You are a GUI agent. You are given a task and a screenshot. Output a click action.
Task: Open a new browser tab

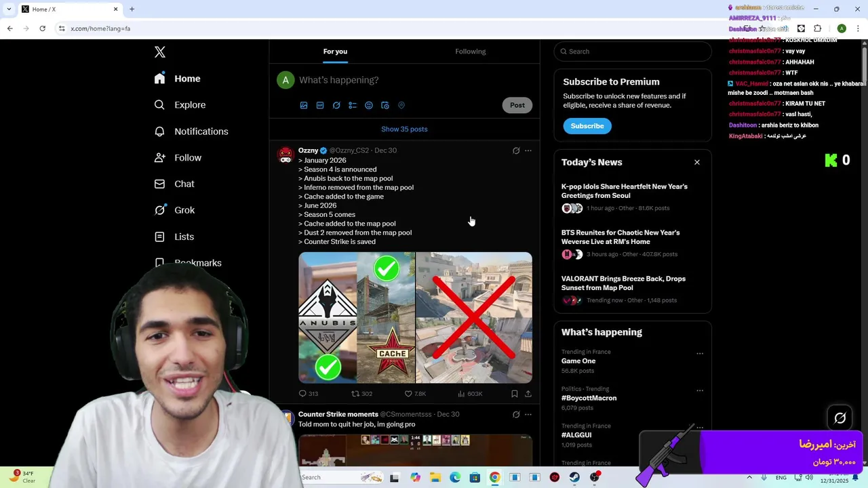[132, 9]
